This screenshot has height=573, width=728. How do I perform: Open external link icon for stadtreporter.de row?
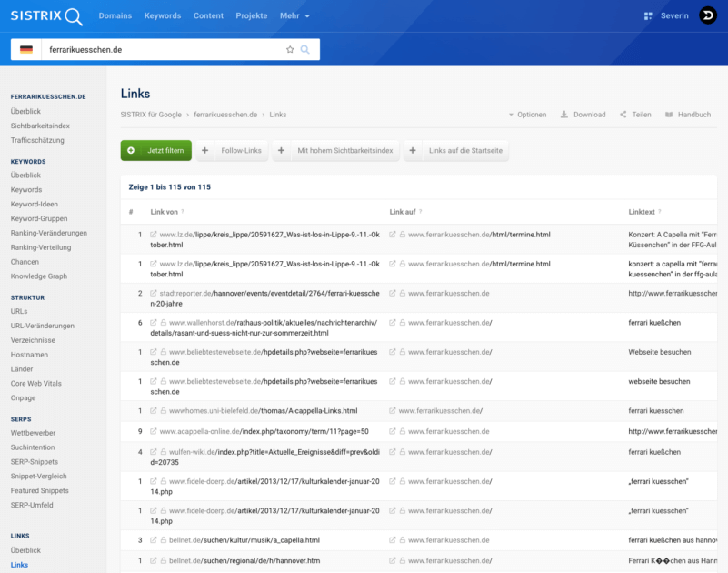click(x=153, y=294)
